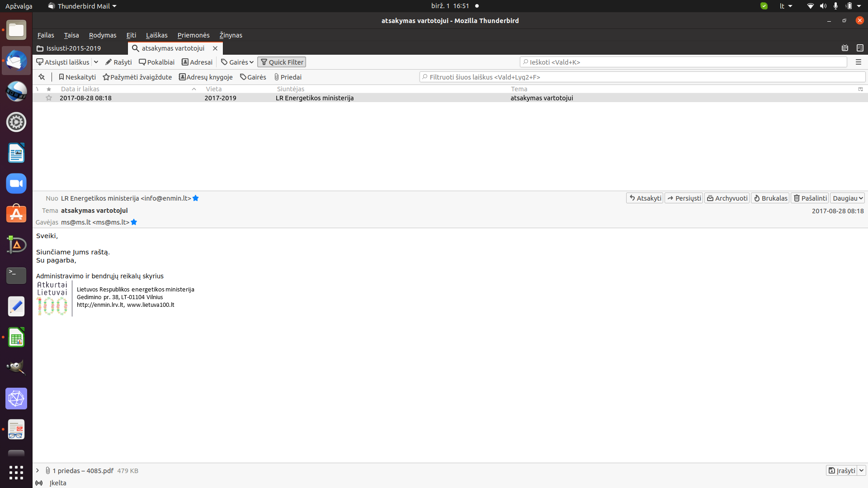Viewport: 868px width, 488px height.
Task: Toggle the Priedai attachments filter
Action: 288,77
